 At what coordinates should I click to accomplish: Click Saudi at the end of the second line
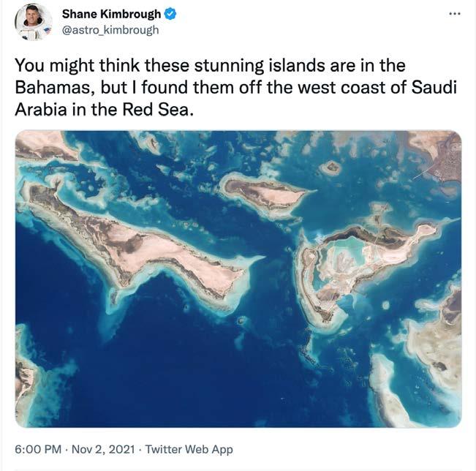coord(434,88)
